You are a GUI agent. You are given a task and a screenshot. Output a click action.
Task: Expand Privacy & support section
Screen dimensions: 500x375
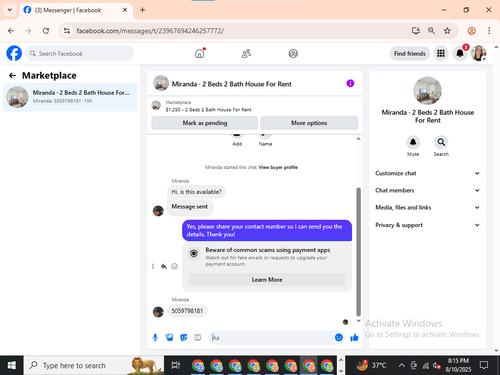[427, 225]
